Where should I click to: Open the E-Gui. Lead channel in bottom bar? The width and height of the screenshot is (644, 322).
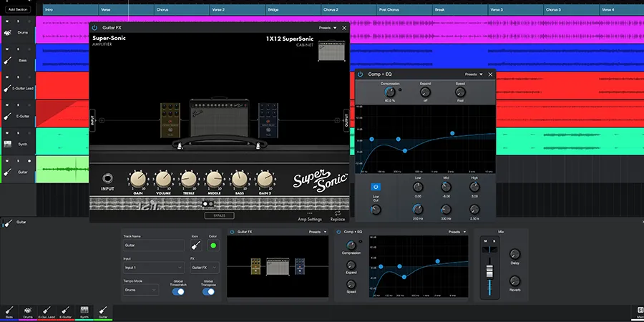(47, 312)
